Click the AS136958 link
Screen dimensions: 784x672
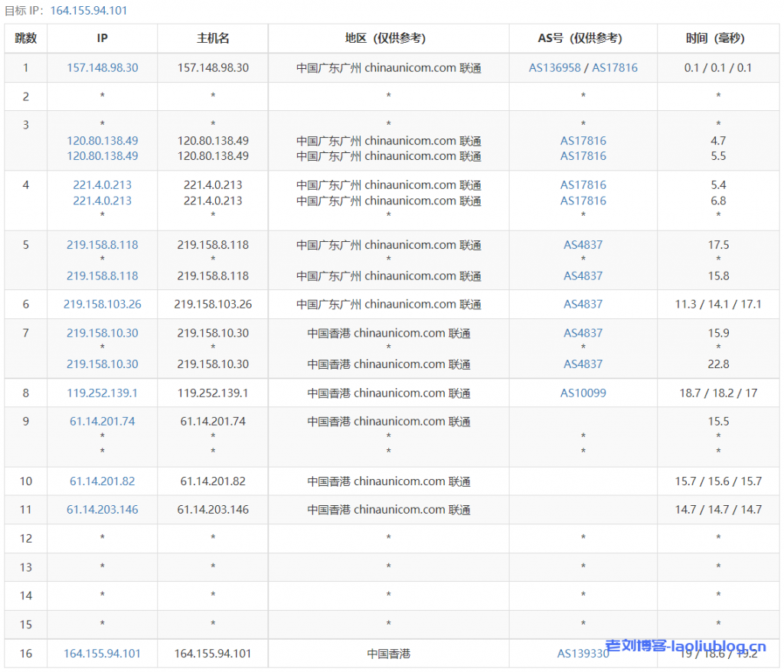554,67
